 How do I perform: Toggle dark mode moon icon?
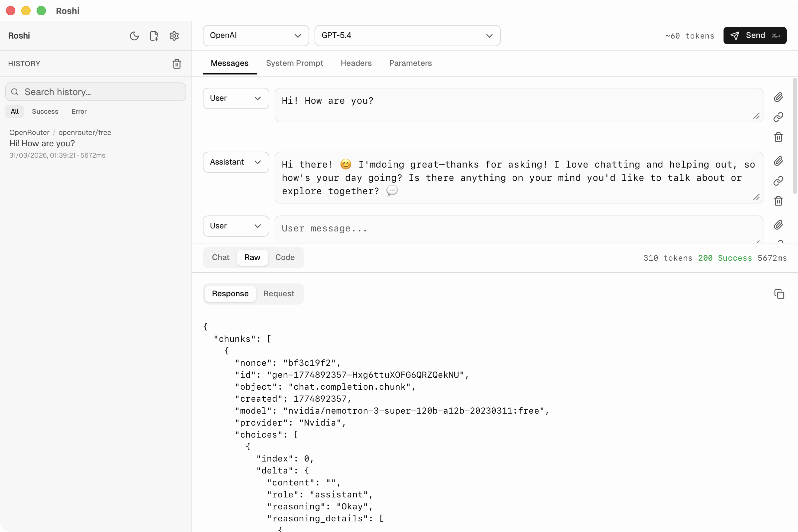134,36
